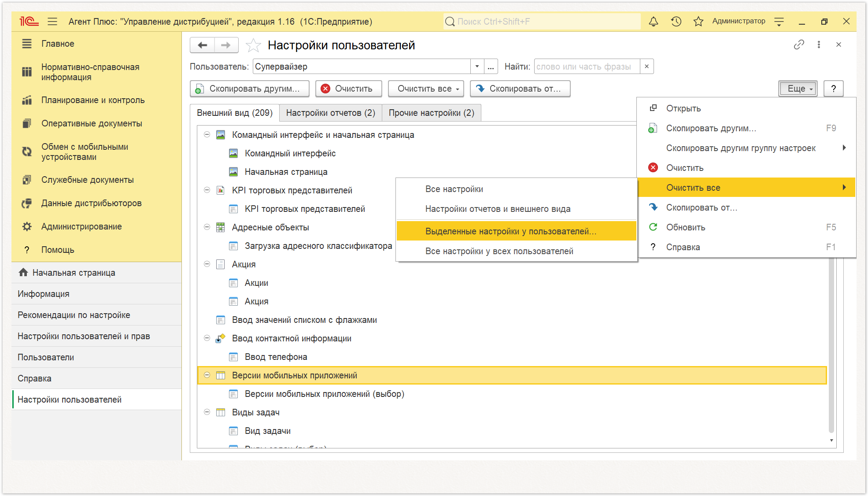Collapse Версии мобильных приложений group
The height and width of the screenshot is (496, 868).
207,375
